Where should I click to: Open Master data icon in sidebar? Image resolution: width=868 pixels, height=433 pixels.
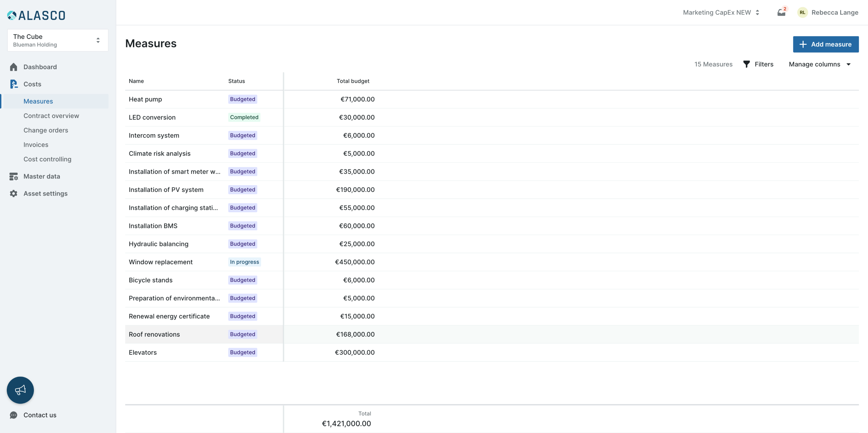pos(14,176)
